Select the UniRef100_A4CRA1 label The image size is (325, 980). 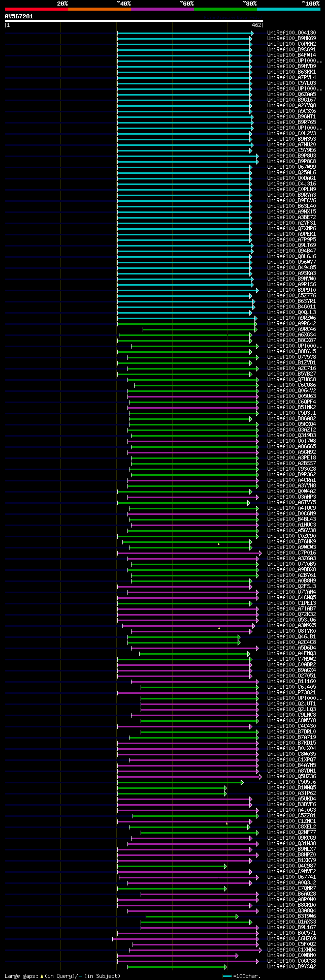tap(291, 480)
